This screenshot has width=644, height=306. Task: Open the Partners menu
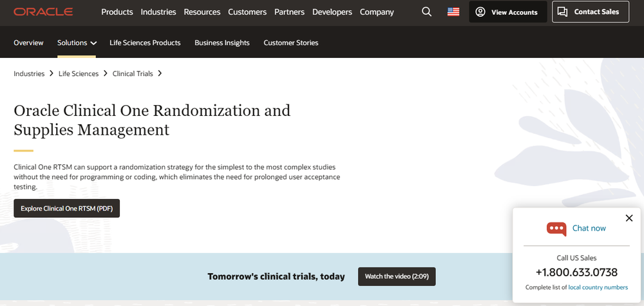(290, 12)
